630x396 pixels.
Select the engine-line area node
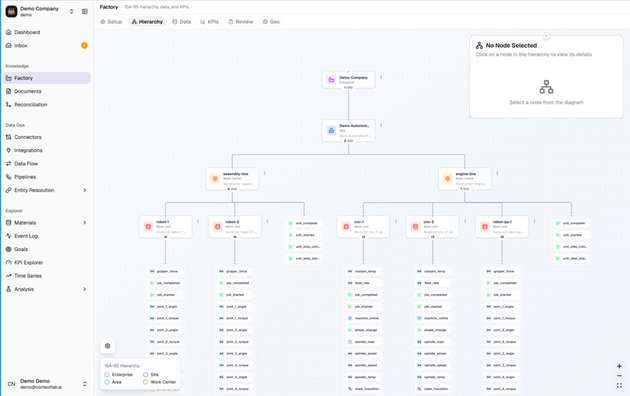tap(465, 178)
